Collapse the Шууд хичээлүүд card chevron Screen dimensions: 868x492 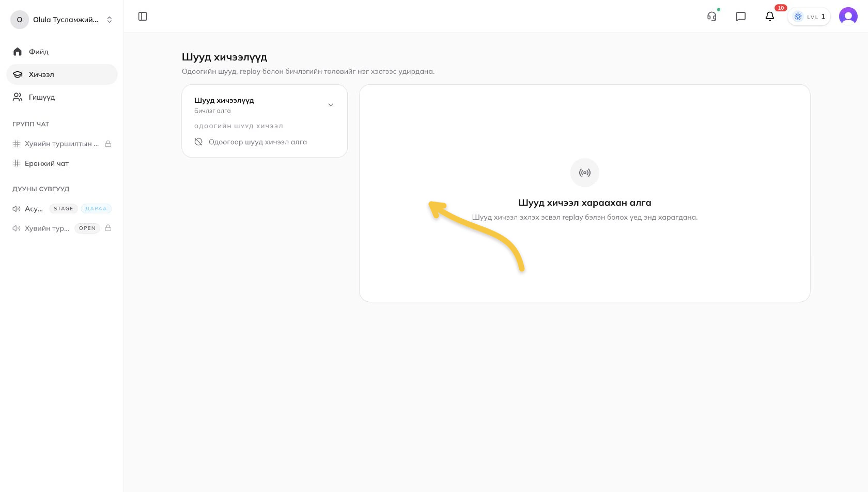click(331, 105)
